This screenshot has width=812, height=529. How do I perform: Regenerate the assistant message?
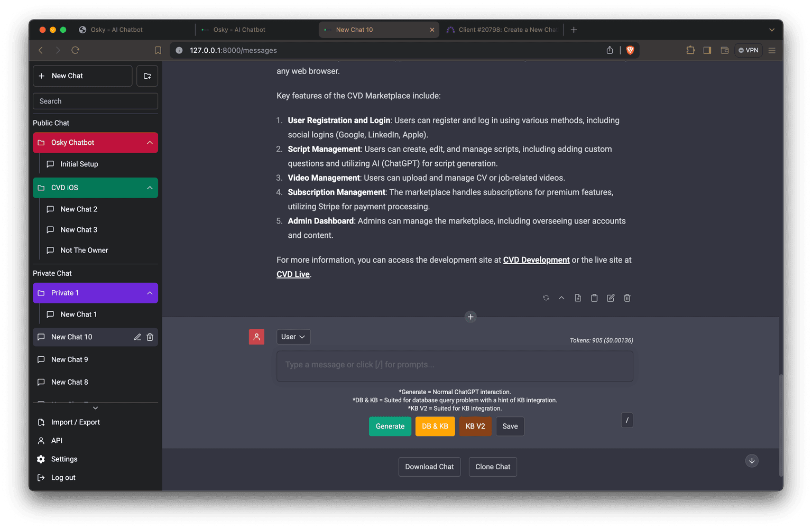[x=546, y=298]
